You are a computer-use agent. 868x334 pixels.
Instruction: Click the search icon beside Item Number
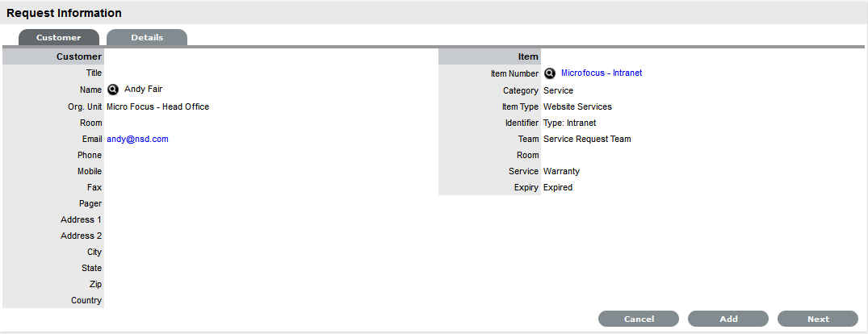(x=550, y=73)
